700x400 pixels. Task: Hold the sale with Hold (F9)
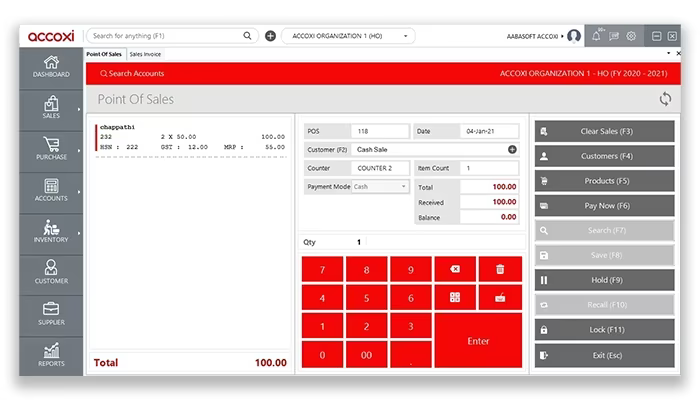604,280
